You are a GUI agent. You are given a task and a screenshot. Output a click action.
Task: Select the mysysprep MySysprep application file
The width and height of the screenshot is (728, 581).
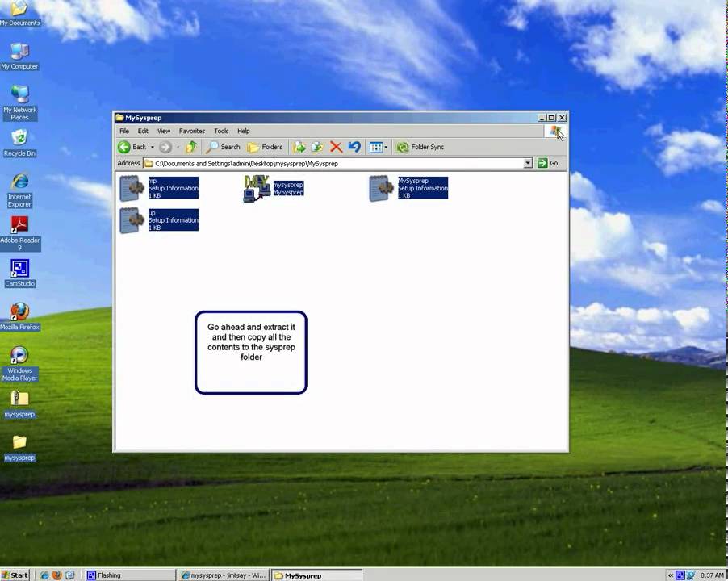click(274, 188)
